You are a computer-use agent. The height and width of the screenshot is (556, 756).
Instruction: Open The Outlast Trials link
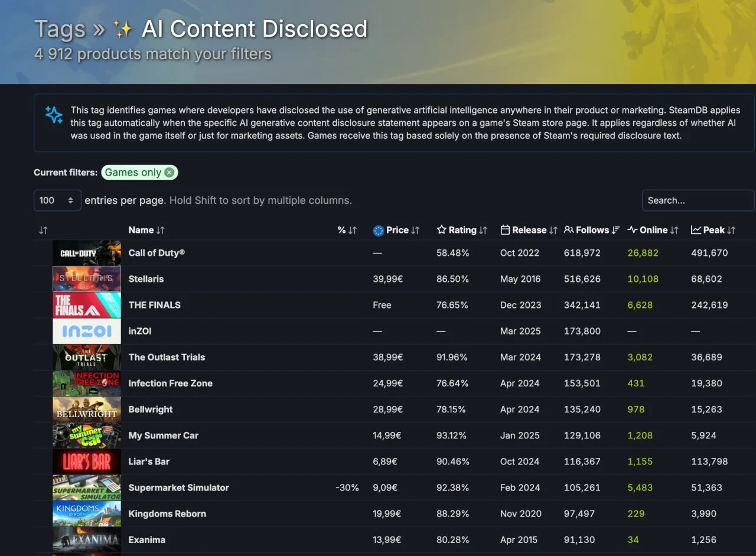(167, 357)
